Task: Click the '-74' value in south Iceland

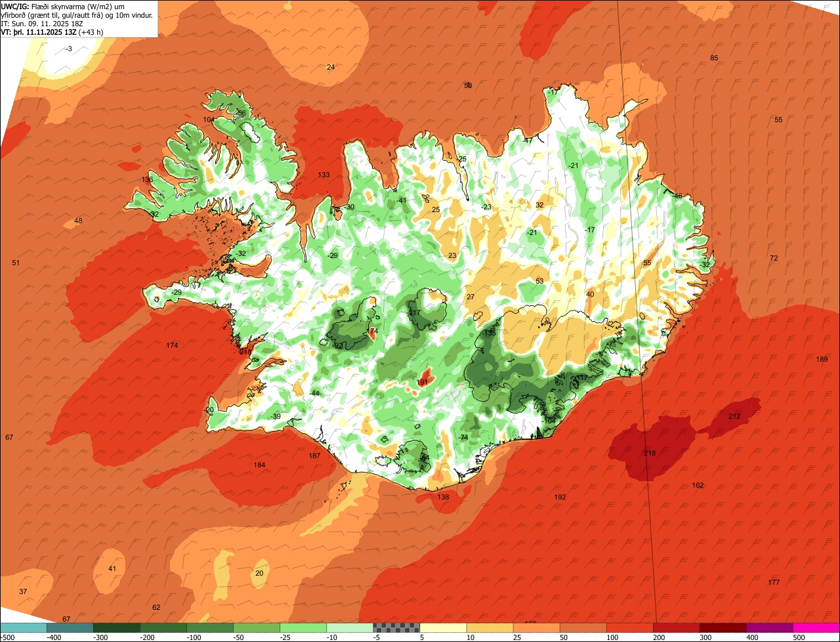Action: pos(463,437)
